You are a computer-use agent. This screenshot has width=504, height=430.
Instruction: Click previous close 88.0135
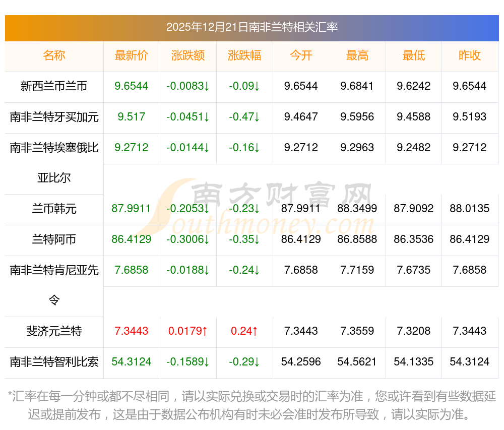click(x=470, y=209)
